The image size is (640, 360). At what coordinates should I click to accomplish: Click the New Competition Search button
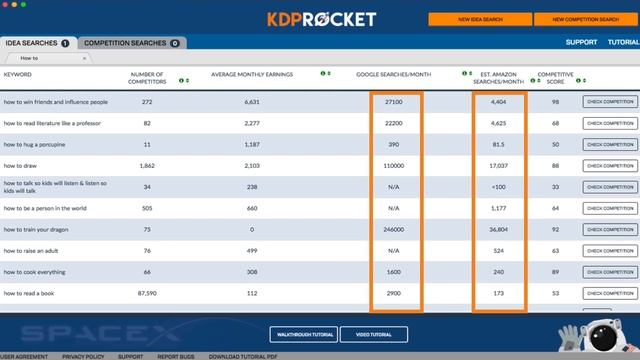pos(586,19)
